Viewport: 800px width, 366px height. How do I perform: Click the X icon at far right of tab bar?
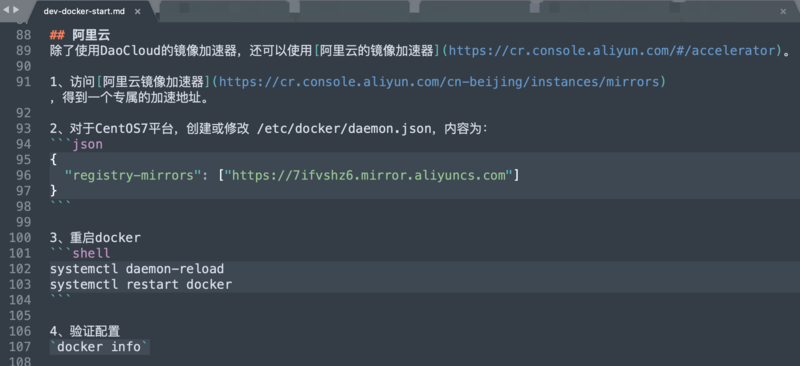pos(783,12)
